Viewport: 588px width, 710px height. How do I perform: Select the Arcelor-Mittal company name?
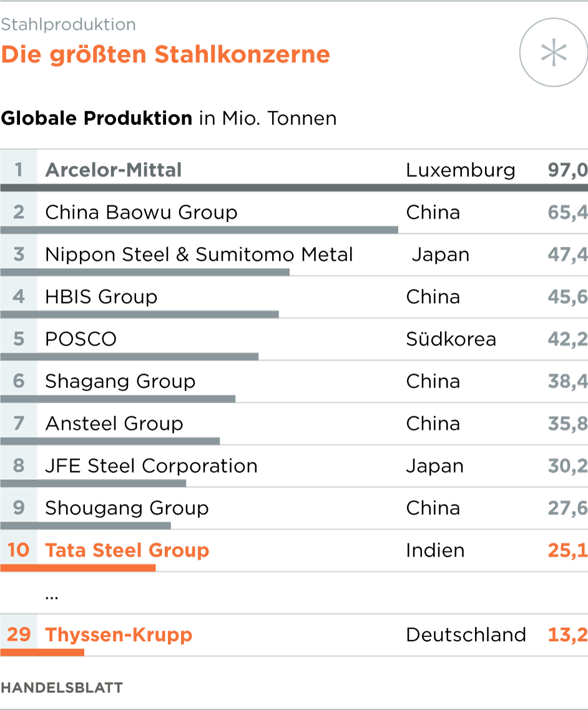114,170
